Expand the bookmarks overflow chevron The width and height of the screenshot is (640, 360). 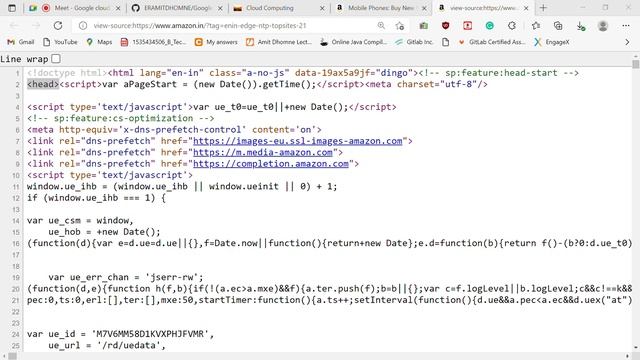[x=627, y=42]
